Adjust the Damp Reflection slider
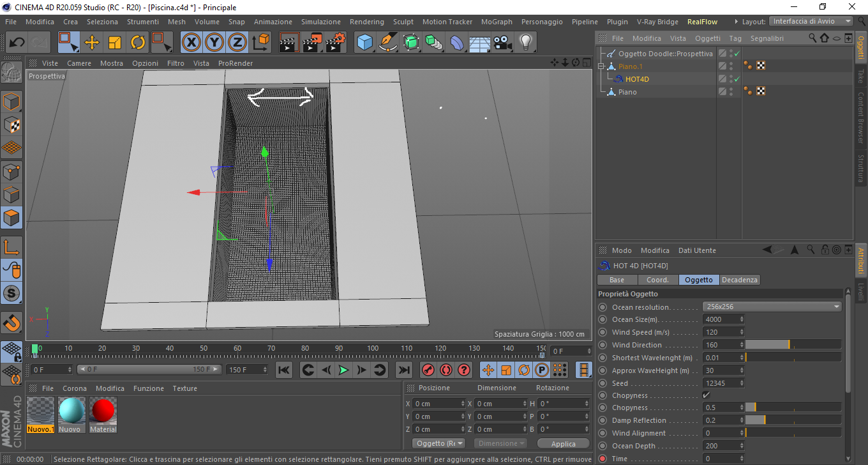Image resolution: width=868 pixels, height=465 pixels. (x=793, y=420)
